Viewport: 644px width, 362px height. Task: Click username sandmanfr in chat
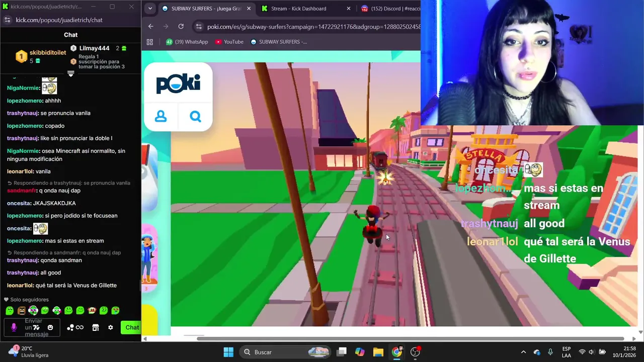22,191
